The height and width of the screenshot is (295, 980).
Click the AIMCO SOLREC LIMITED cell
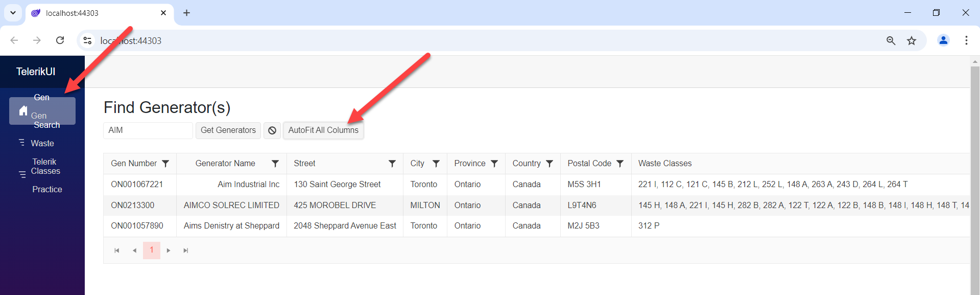point(232,206)
